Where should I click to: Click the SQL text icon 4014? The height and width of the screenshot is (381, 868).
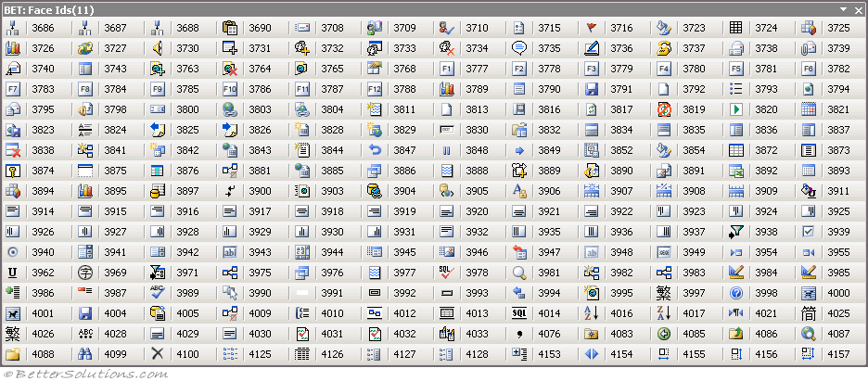[x=519, y=313]
